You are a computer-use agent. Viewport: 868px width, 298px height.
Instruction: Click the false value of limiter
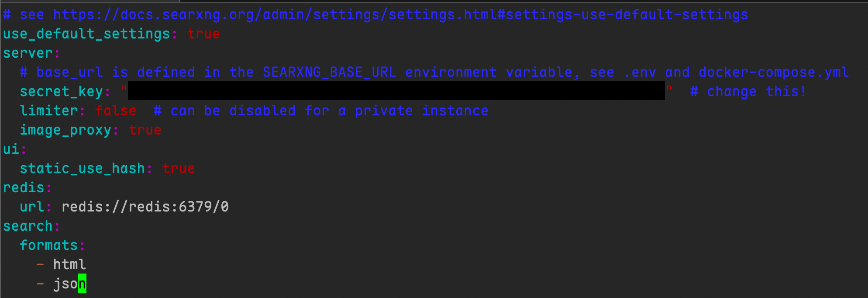tap(116, 111)
